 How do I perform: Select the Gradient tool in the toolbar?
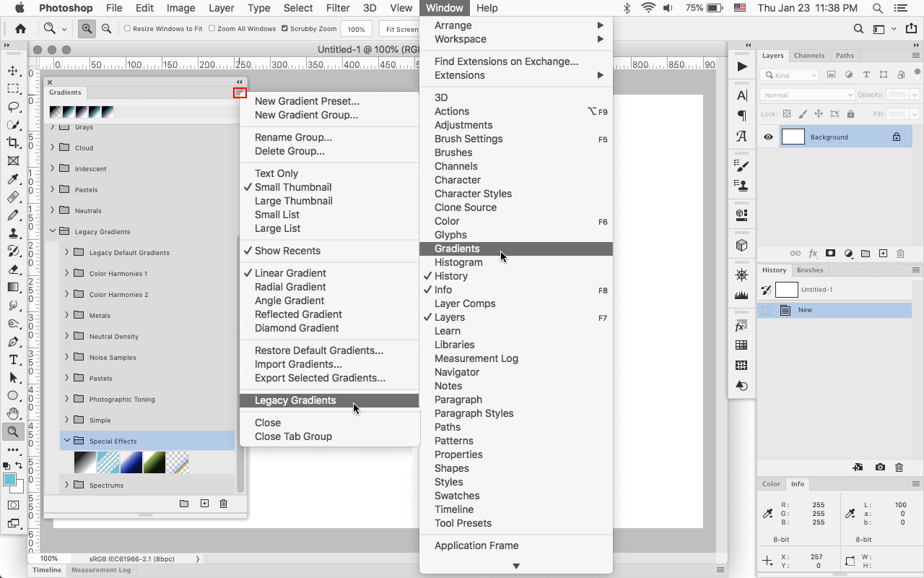pos(13,288)
